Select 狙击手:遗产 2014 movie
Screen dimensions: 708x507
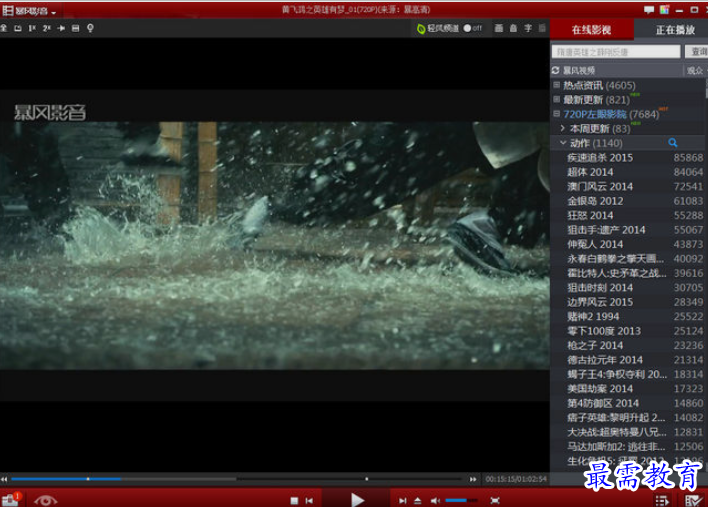pos(606,230)
